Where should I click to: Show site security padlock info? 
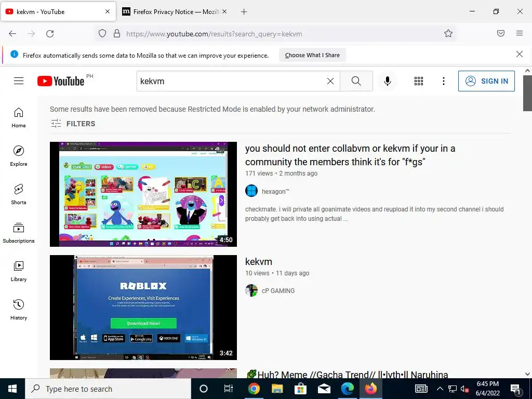point(117,34)
